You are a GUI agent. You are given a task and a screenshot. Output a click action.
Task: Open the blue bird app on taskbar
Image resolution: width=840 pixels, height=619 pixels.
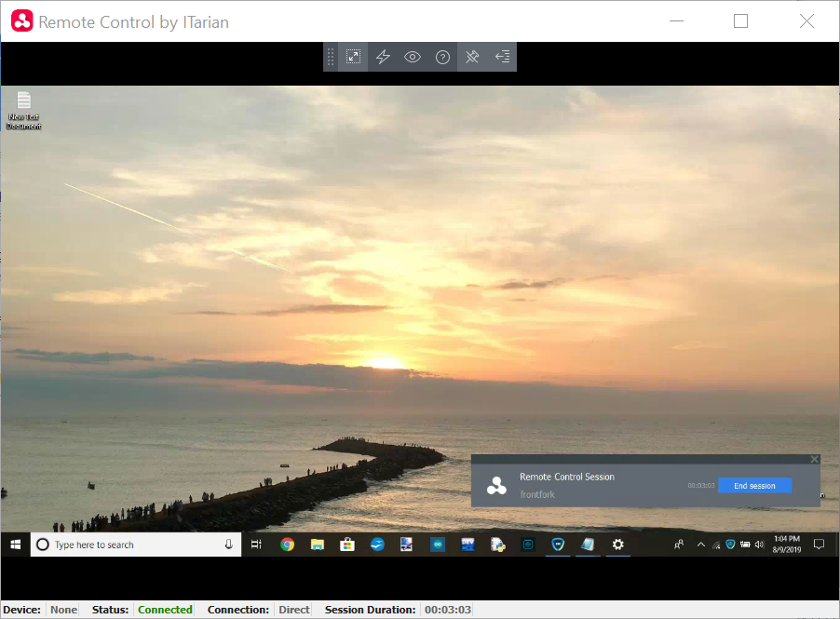point(377,545)
